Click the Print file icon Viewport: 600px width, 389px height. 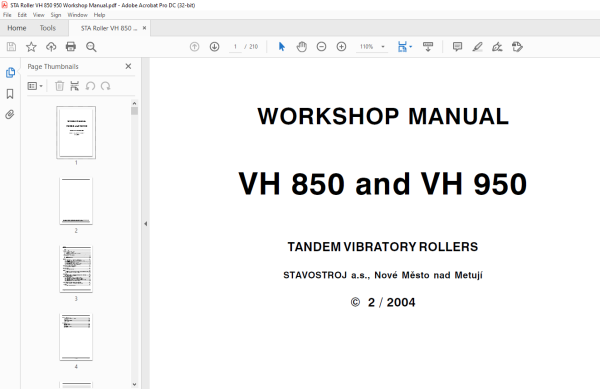click(71, 47)
